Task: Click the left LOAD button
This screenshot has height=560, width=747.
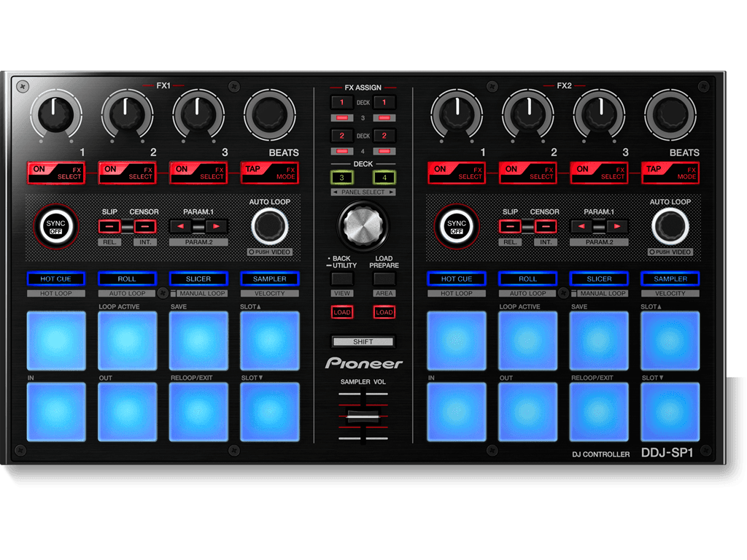Action: [341, 312]
